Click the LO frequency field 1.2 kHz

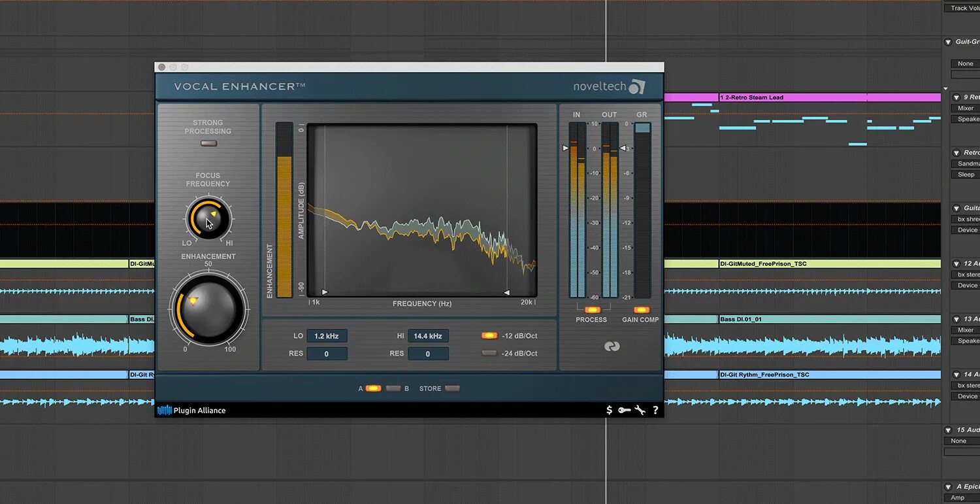(x=327, y=336)
